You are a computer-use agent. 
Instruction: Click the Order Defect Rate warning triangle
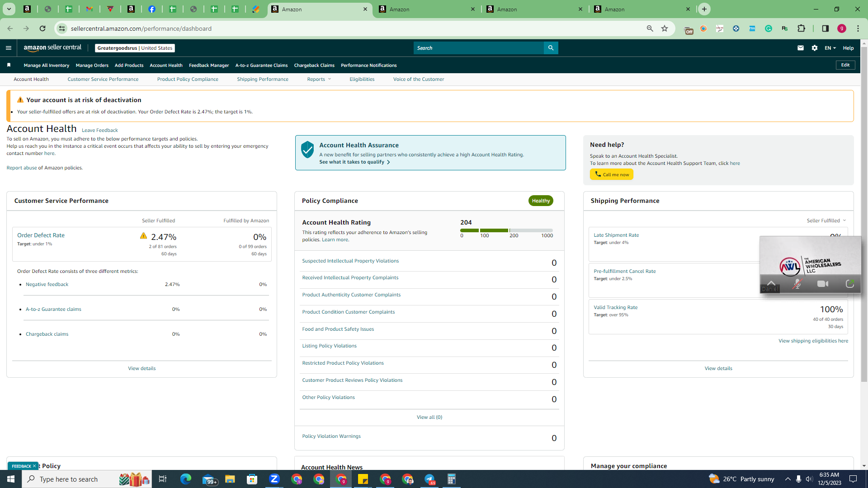point(143,236)
